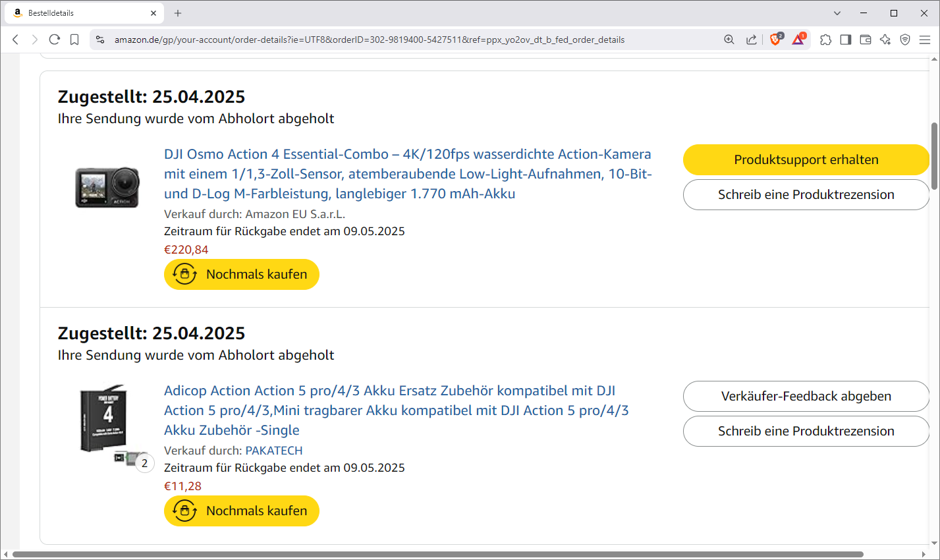
Task: Open Brave Shields lion icon
Action: click(x=776, y=39)
